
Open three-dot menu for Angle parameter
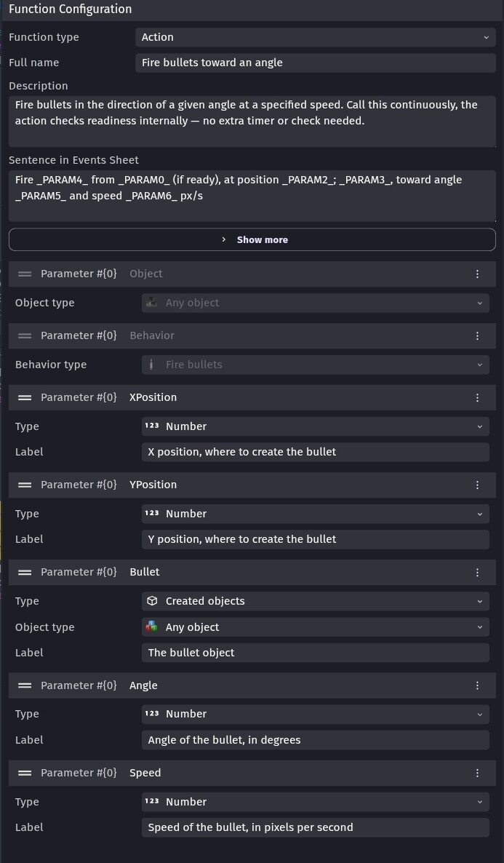pyautogui.click(x=477, y=685)
